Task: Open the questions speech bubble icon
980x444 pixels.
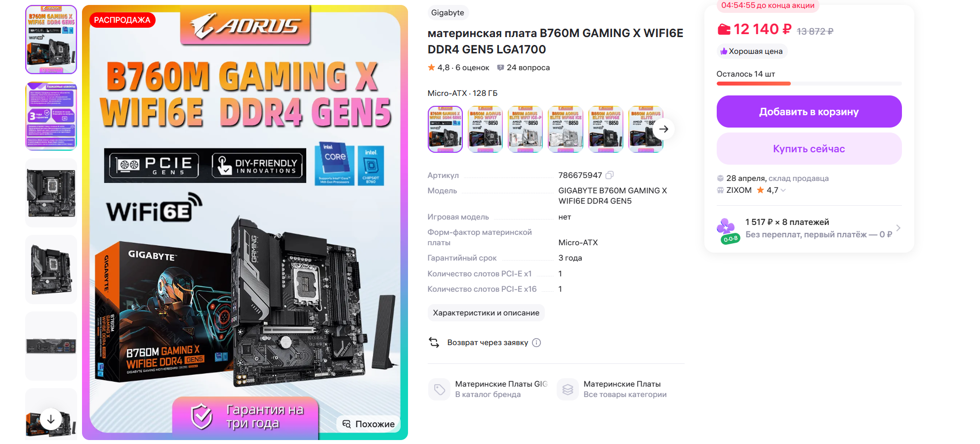Action: coord(500,68)
